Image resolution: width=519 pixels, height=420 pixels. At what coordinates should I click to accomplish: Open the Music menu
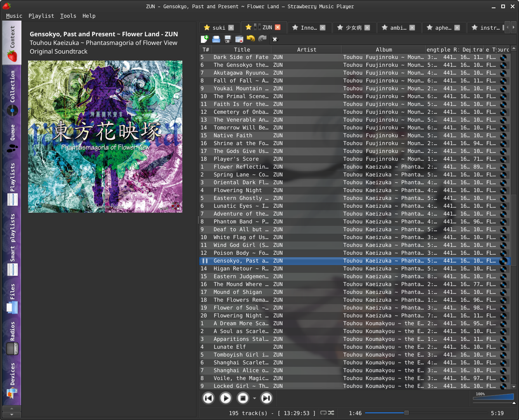coord(14,16)
